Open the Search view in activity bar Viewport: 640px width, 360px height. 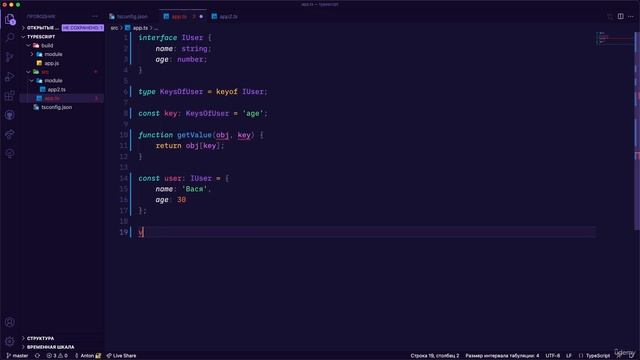10,38
